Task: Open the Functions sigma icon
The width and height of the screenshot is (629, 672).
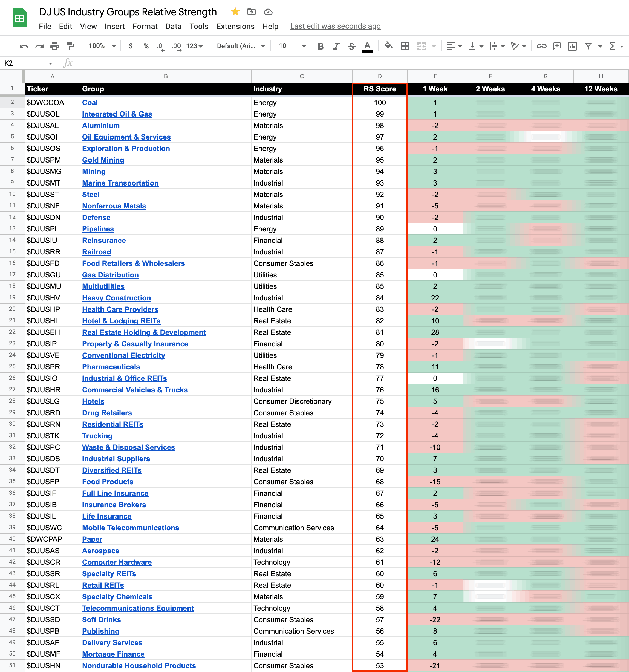Action: point(612,46)
